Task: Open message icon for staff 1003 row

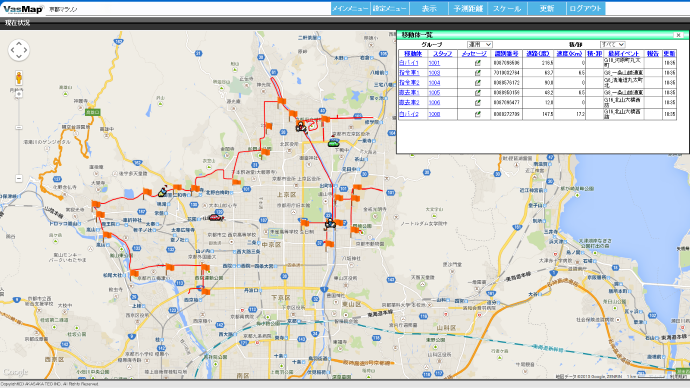Action: point(477,73)
